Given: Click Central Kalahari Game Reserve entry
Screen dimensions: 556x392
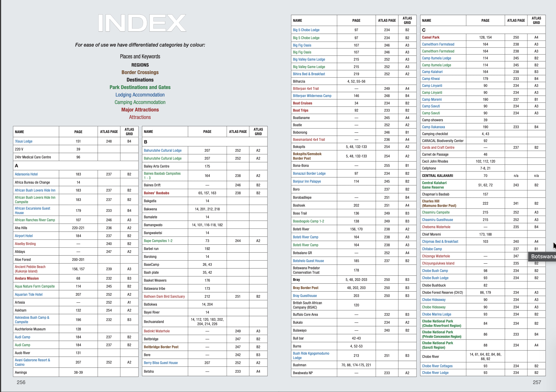Looking at the screenshot, I should [x=434, y=185].
